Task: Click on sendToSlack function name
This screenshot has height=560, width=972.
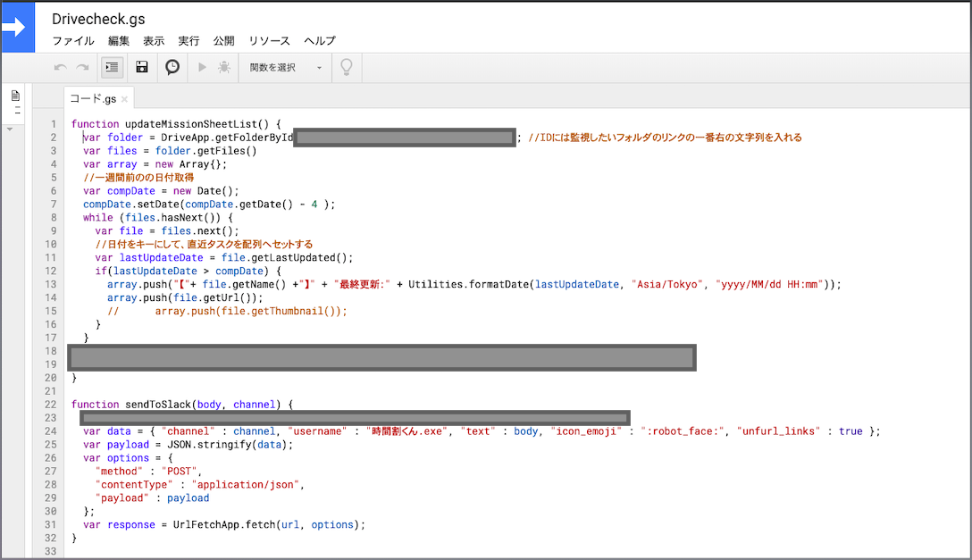Action: coord(159,405)
